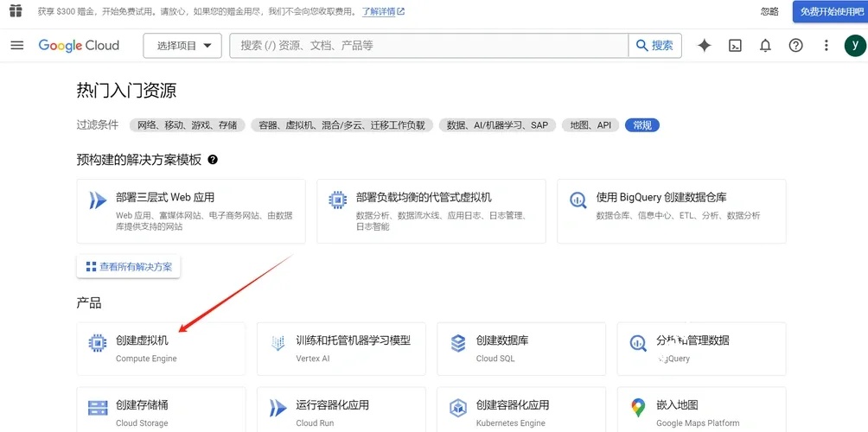The image size is (868, 432).
Task: Open the Gemini sparkle assistant icon
Action: 704,45
